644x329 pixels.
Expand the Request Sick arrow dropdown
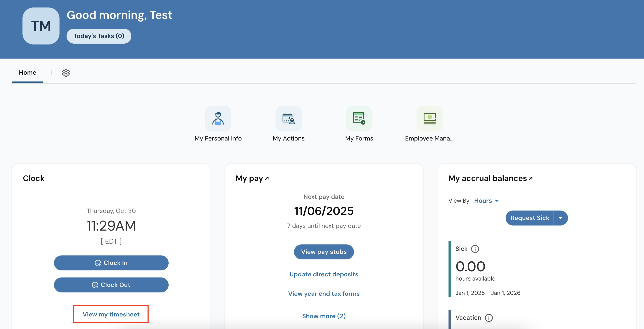coord(560,218)
